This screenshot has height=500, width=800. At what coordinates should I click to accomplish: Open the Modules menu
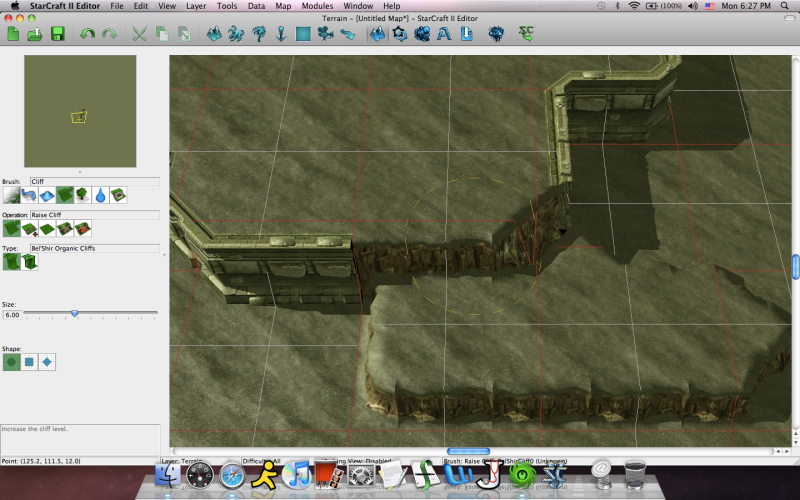[x=317, y=6]
